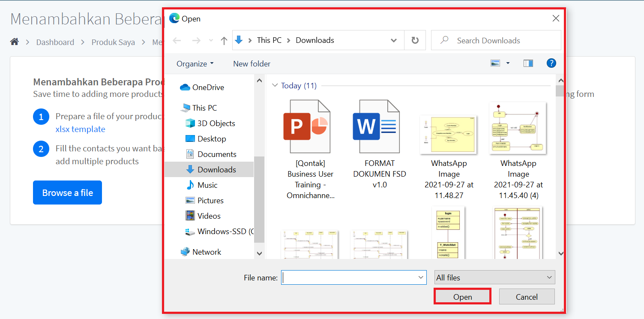Click Dashboard breadcrumb link on web page
Viewport: 644px width, 319px height.
point(55,42)
